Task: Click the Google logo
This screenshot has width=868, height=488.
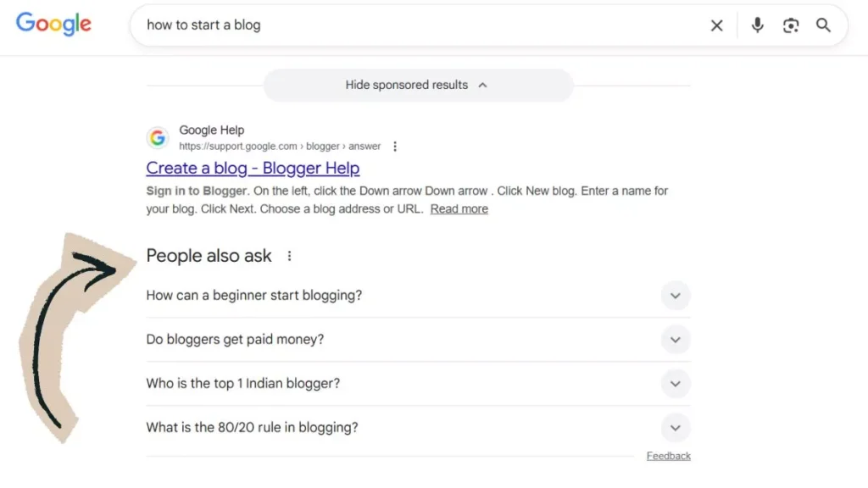Action: (x=53, y=25)
